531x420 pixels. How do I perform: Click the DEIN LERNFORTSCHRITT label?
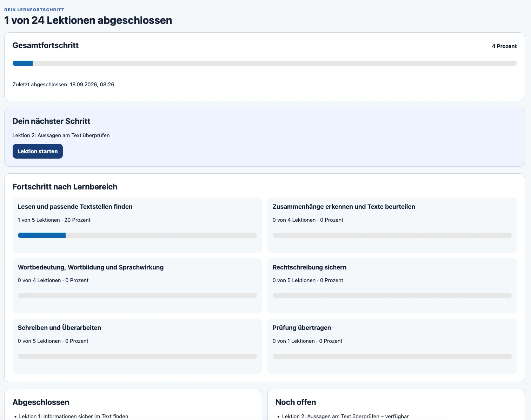point(34,10)
